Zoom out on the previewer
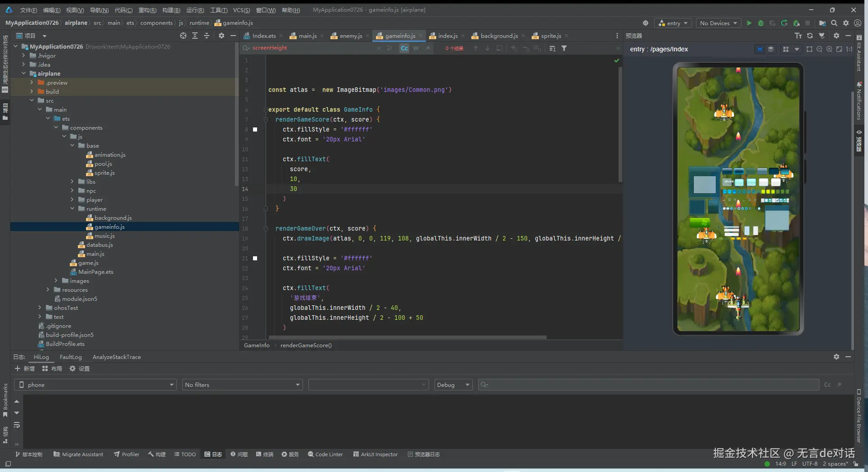868x472 pixels. [x=819, y=49]
